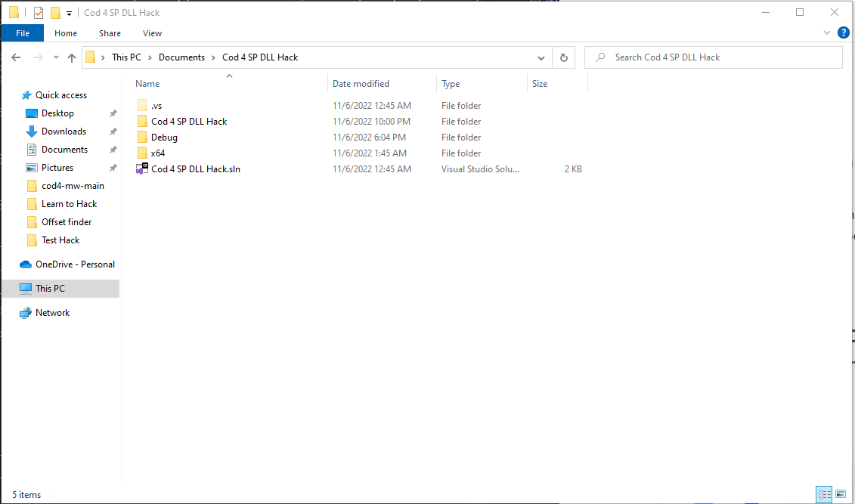Open the File menu tab
The height and width of the screenshot is (504, 855).
[x=23, y=33]
